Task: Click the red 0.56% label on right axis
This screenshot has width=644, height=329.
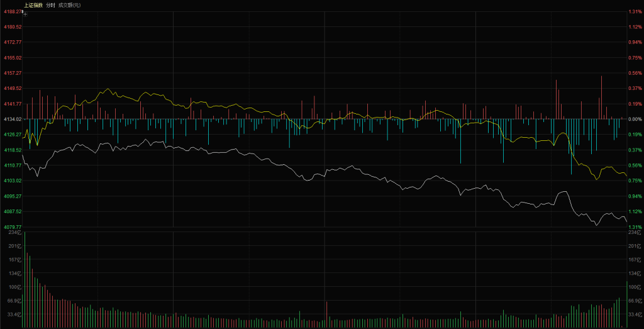Action: (x=634, y=73)
